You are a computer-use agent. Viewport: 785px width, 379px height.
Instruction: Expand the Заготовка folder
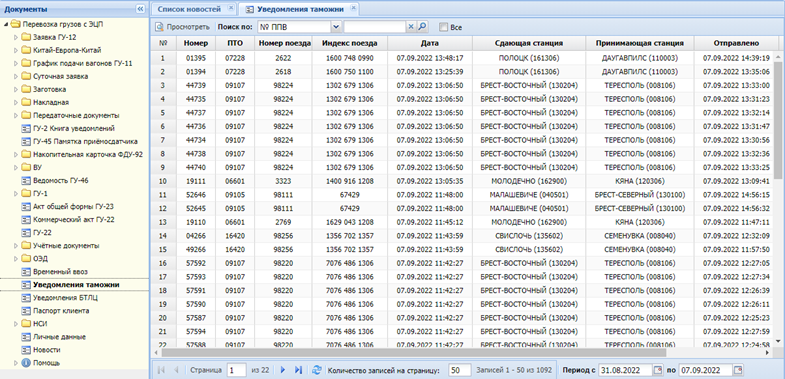coord(16,89)
